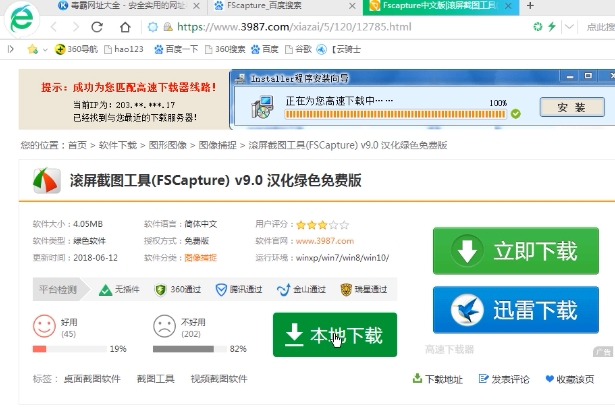Click the user rating stars
615x409 pixels.
322,225
